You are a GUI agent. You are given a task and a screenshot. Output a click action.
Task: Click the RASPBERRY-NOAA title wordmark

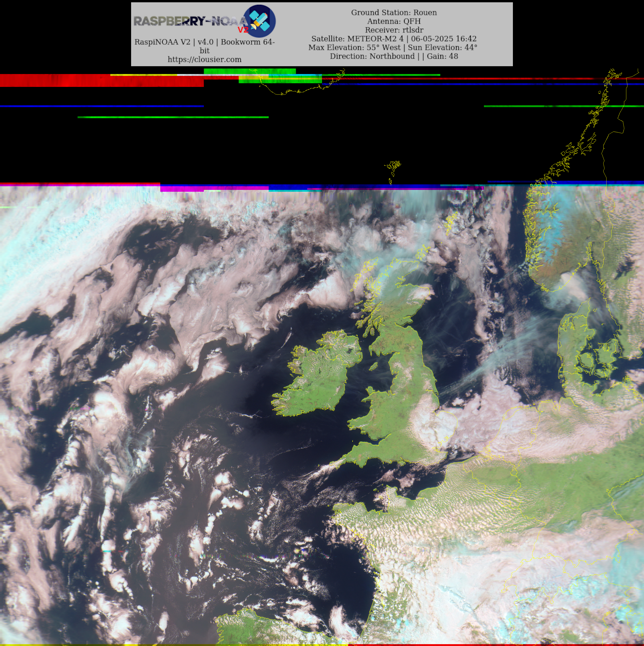(191, 21)
